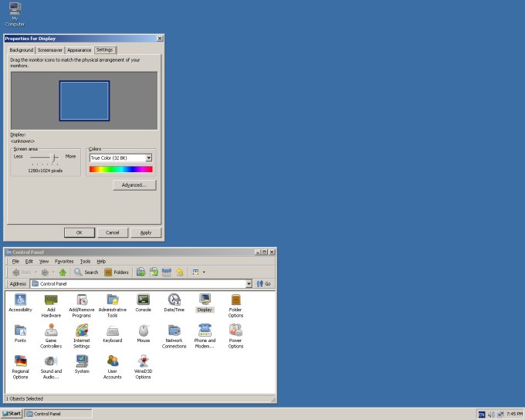Open the Internet Settings icon
The image size is (525, 420).
pyautogui.click(x=82, y=337)
